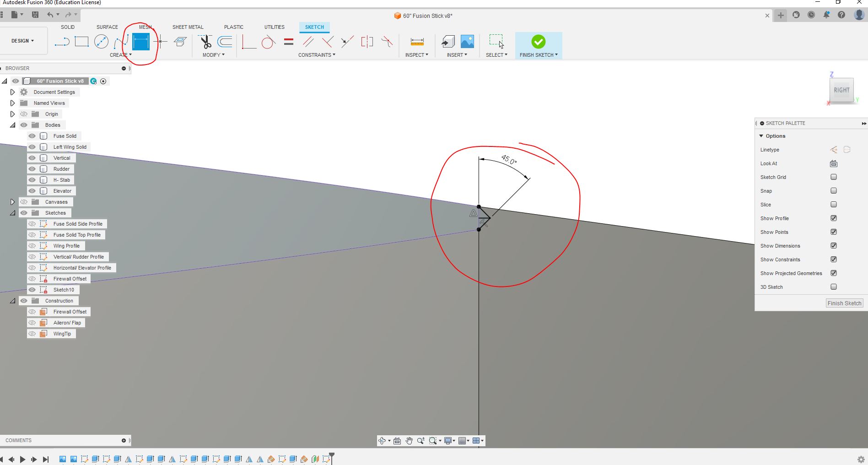Expand the Canvases folder

point(13,202)
